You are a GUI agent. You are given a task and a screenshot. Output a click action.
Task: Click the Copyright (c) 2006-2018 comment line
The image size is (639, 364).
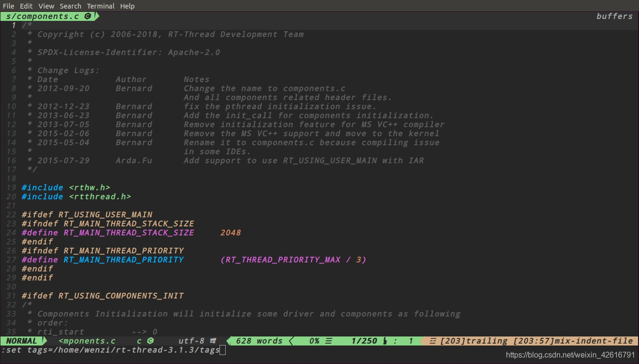point(165,34)
